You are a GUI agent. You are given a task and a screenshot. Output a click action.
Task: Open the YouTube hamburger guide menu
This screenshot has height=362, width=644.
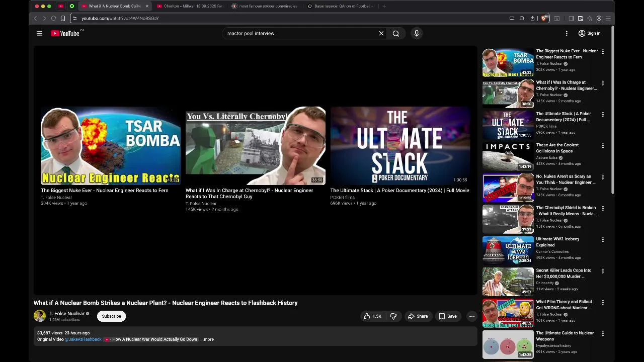click(40, 33)
